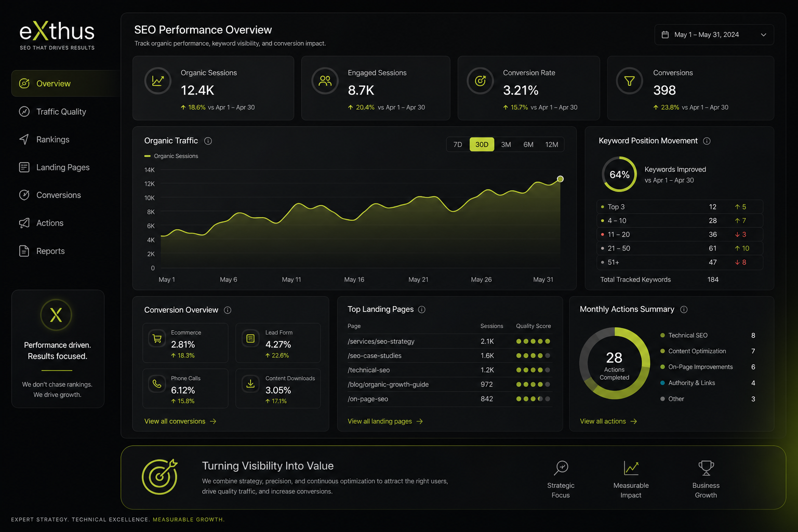Image resolution: width=798 pixels, height=532 pixels.
Task: Click the Total Tracked Keywords value 184
Action: click(713, 280)
